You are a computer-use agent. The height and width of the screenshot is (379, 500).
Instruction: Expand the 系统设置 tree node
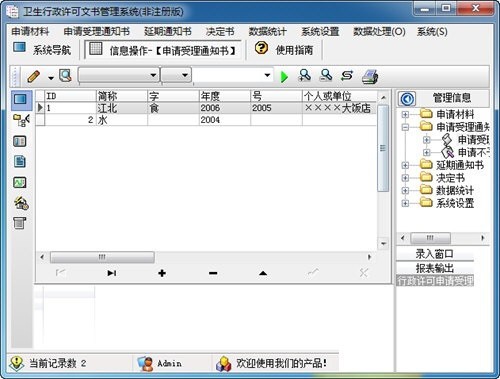click(405, 203)
